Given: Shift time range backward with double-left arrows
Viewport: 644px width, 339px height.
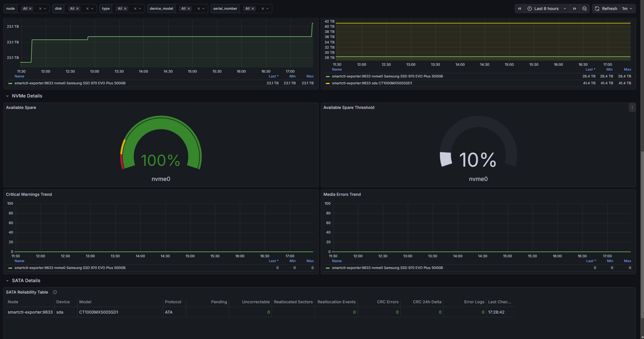Looking at the screenshot, I should [520, 9].
